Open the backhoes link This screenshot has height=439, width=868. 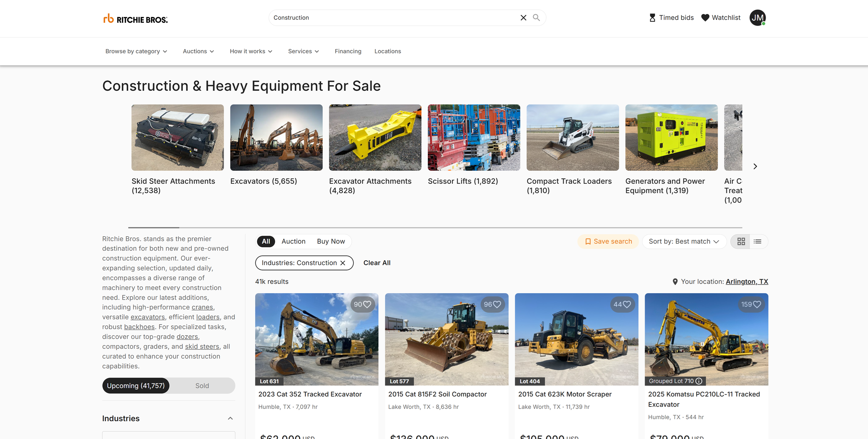[x=139, y=327]
